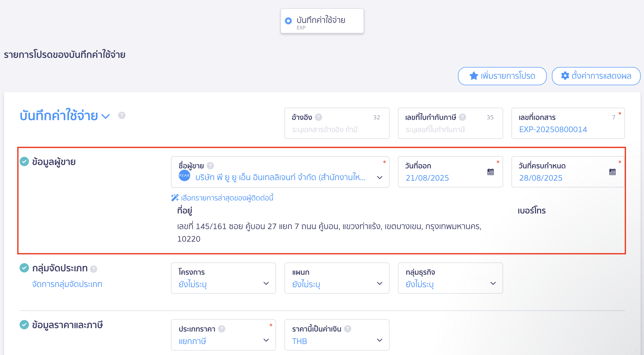Click help icon next to บันทึกค่าใช้จ่าย heading
Screen dimensions: 644x355
click(122, 115)
